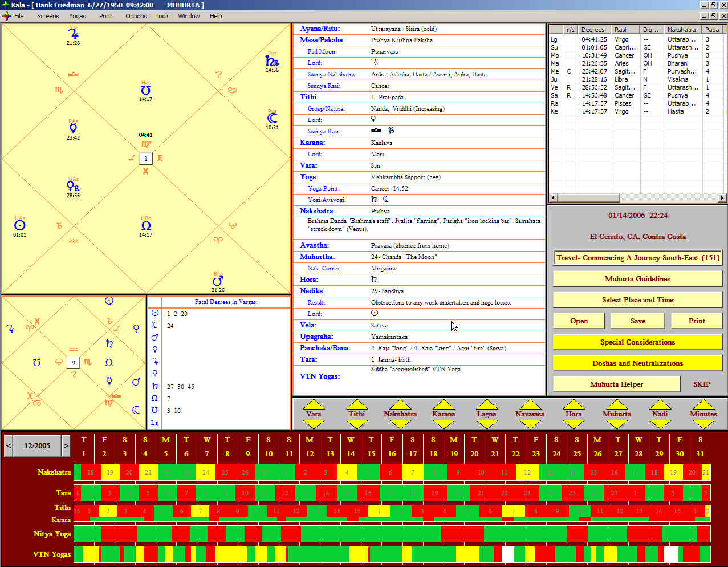728x567 pixels.
Task: Open the Yogas menu
Action: (78, 16)
